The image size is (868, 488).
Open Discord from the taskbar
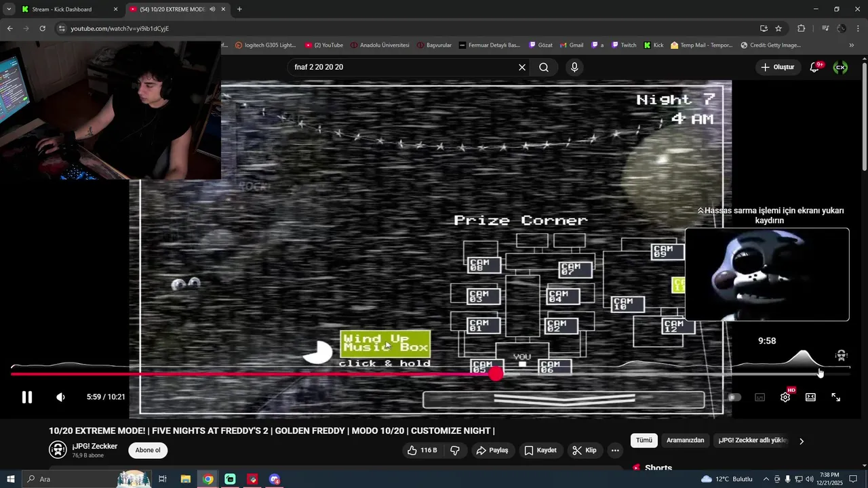point(275,479)
